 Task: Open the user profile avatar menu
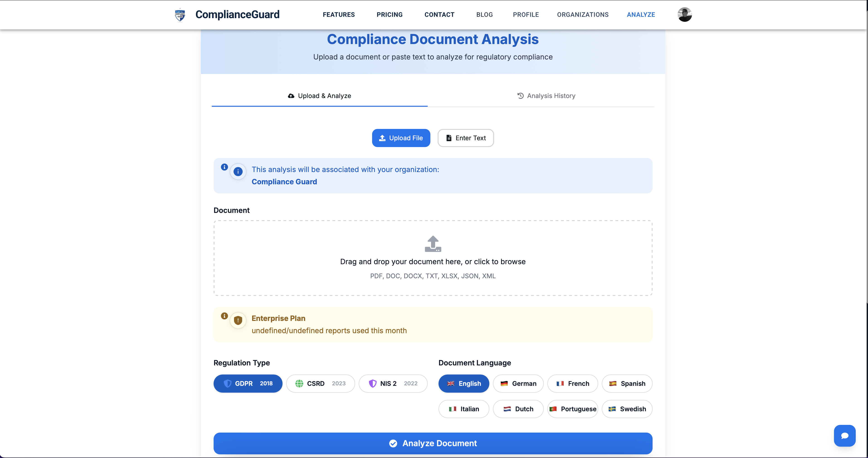click(x=685, y=14)
